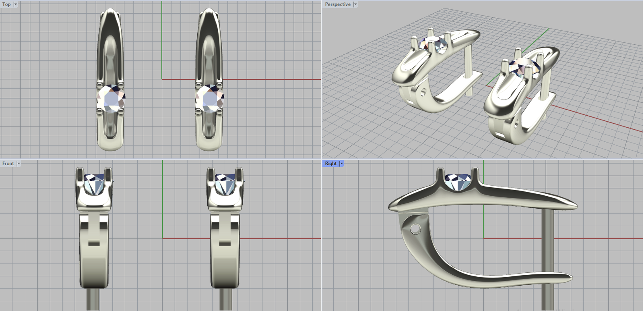Click the Front viewport title label
This screenshot has height=311, width=644.
coord(8,164)
